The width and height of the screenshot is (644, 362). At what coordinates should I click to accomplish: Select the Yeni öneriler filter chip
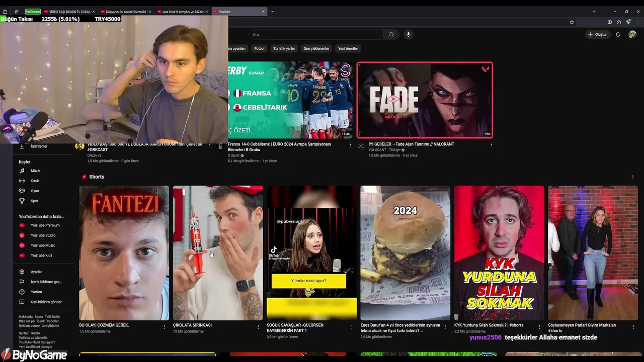click(x=348, y=49)
